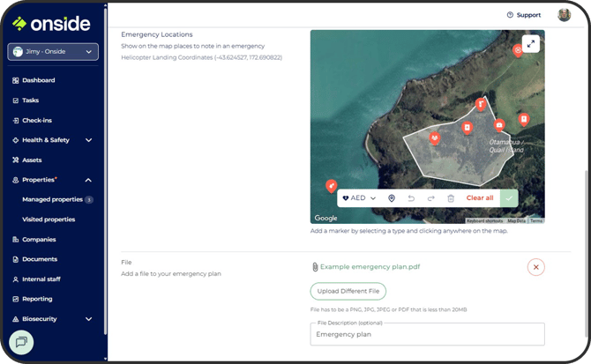Delete marker with the trash icon
This screenshot has width=591, height=364.
[x=451, y=198]
